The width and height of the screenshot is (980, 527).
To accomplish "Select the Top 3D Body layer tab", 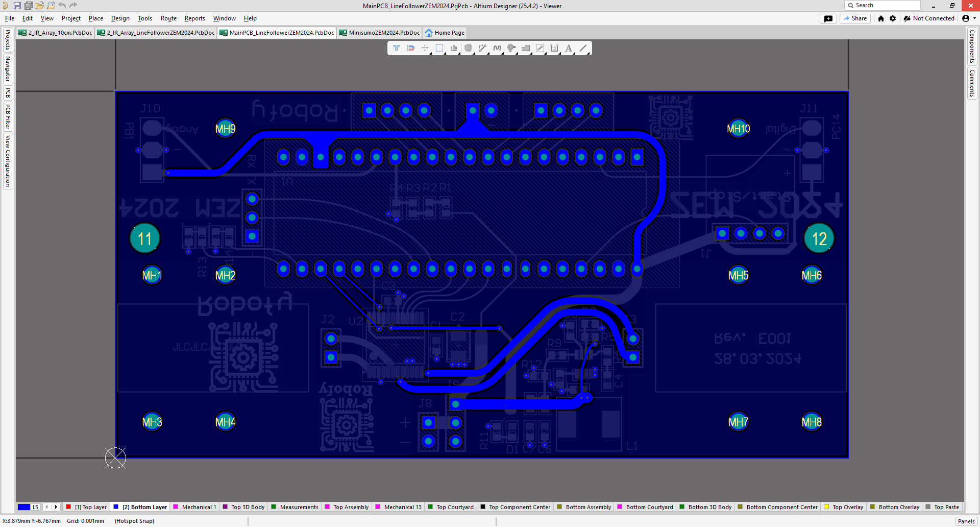I will coord(243,507).
